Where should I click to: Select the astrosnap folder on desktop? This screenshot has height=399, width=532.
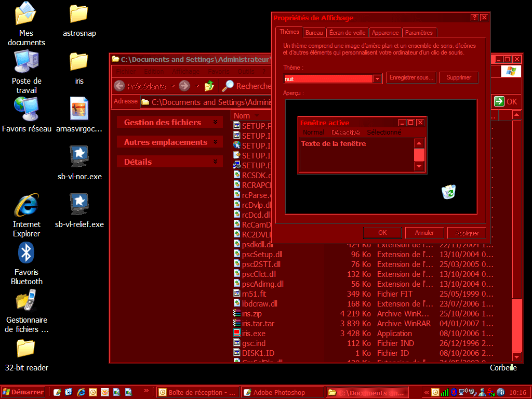pyautogui.click(x=79, y=14)
